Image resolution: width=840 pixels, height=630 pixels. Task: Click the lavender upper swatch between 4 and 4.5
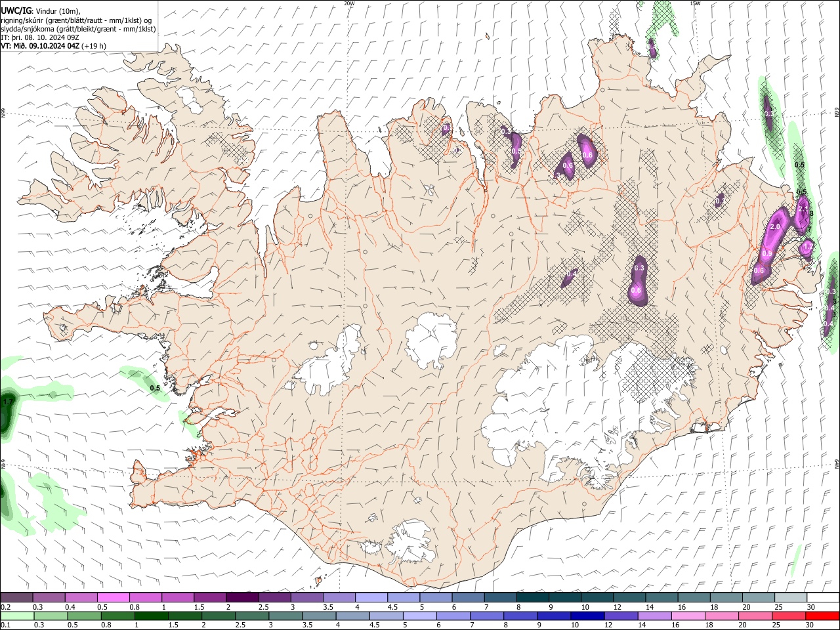(x=371, y=597)
